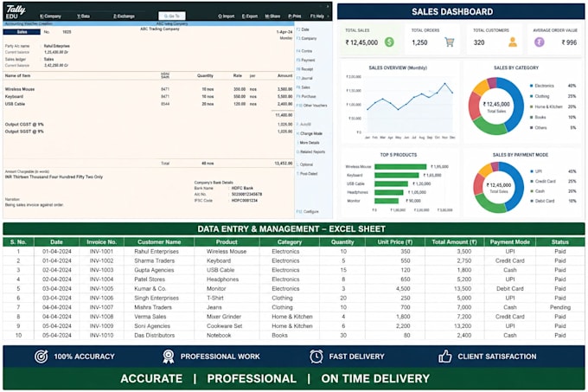Screen dimensions: 588x392
Task: Click the Sales by Category donut chart center
Action: pos(496,106)
